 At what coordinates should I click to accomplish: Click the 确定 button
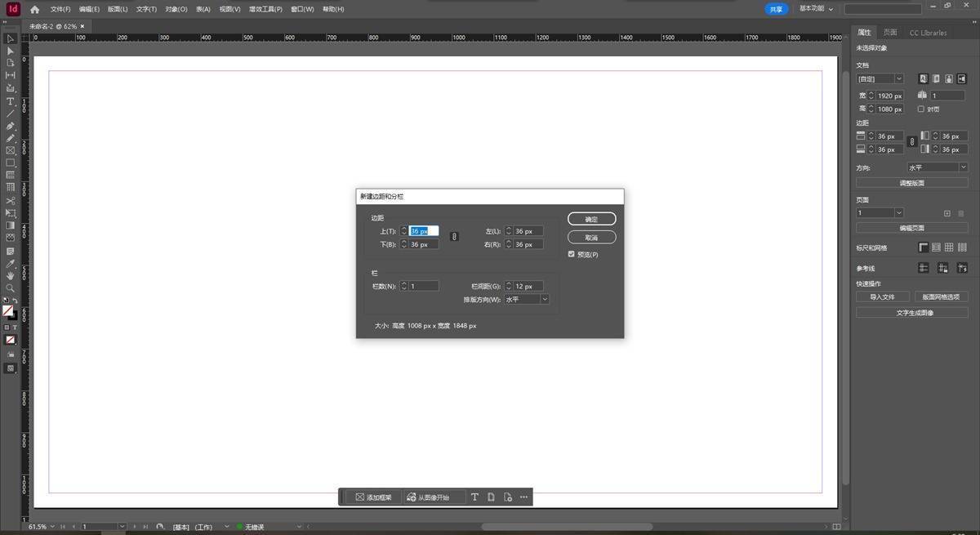point(591,219)
